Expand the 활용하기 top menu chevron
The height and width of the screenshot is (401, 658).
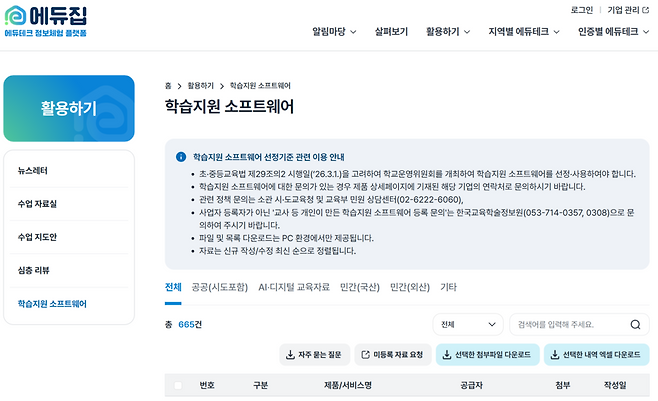[467, 32]
